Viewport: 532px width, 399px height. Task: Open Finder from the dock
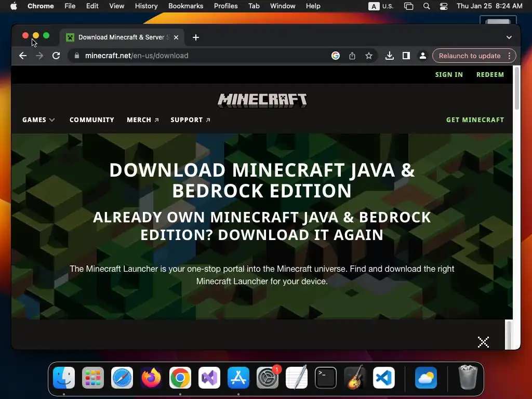click(64, 378)
